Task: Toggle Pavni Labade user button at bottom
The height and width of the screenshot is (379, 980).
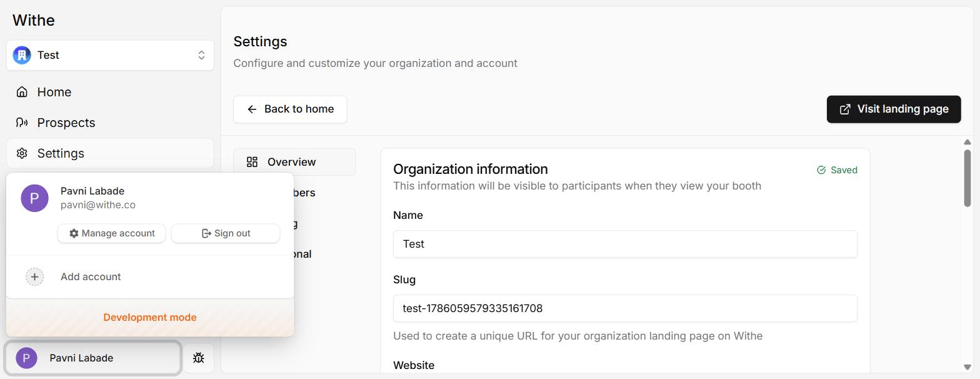Action: 93,358
